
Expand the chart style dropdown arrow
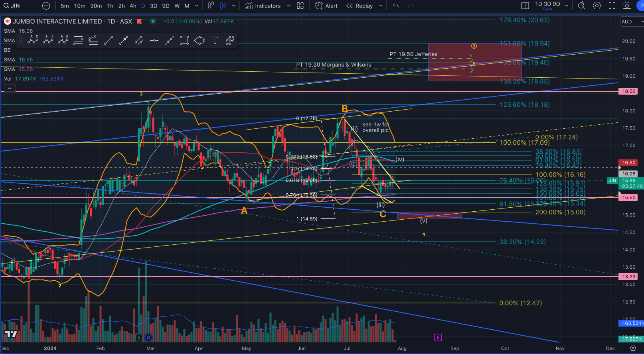pos(234,6)
